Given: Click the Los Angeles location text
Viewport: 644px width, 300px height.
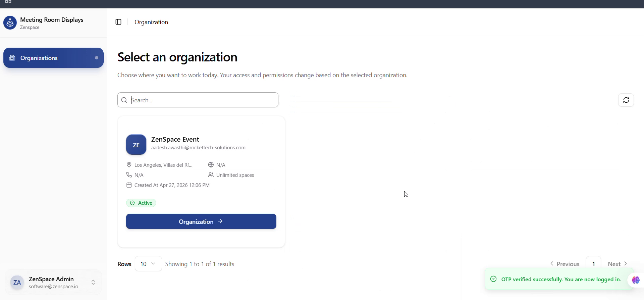Looking at the screenshot, I should point(163,165).
